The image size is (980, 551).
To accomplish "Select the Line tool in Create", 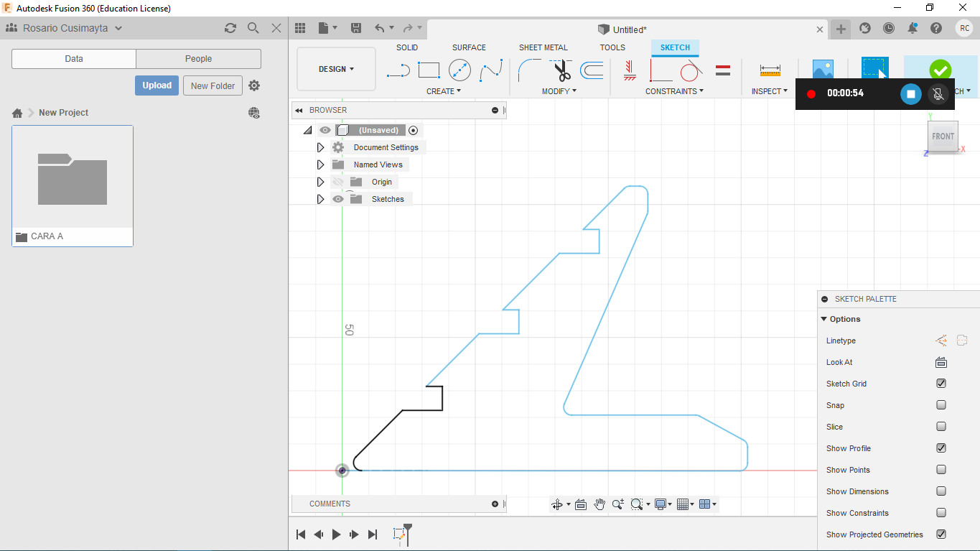I will pos(398,70).
